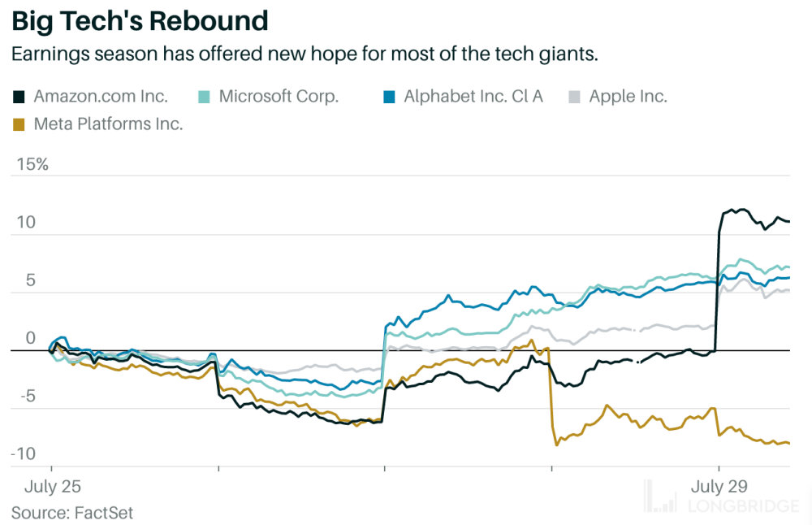
Task: Click the July 25 x-axis label
Action: click(53, 486)
